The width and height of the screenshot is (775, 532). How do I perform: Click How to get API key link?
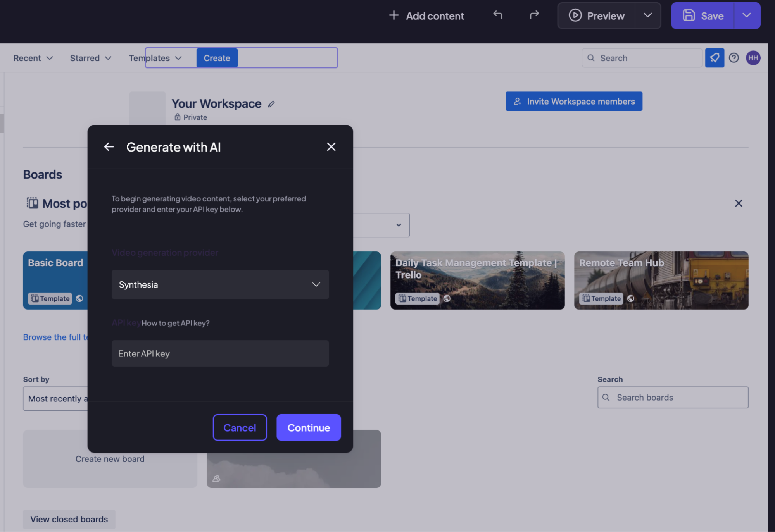pyautogui.click(x=175, y=323)
